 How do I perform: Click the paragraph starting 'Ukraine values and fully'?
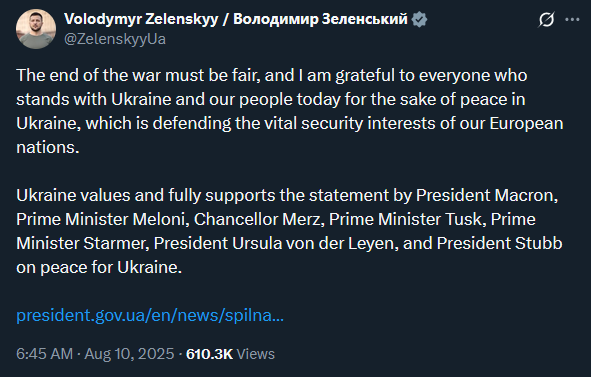[x=289, y=231]
